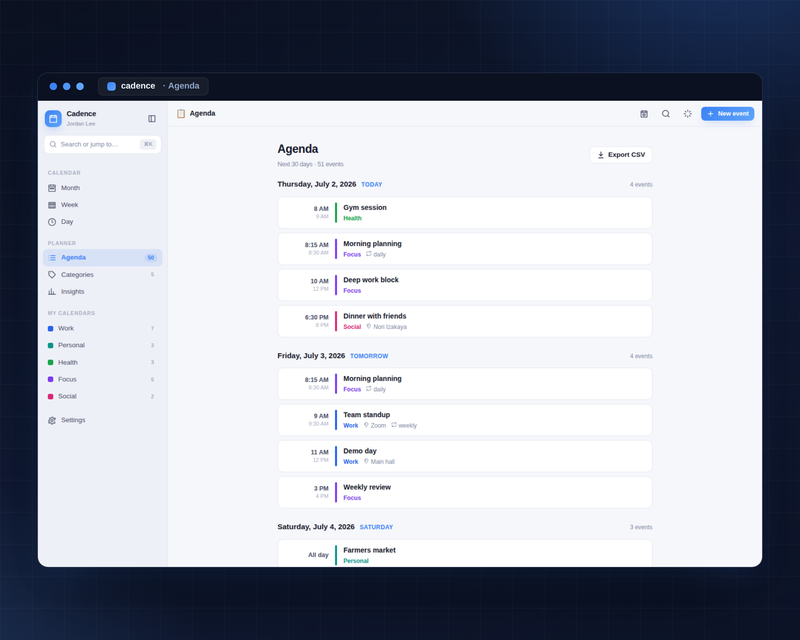Collapse the sidebar with panel icon
The image size is (800, 640).
(x=152, y=118)
